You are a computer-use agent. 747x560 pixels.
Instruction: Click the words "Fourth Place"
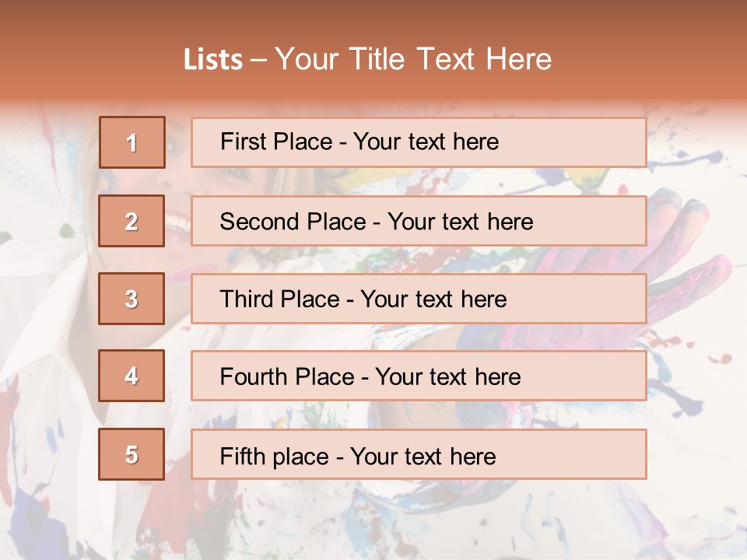point(287,377)
